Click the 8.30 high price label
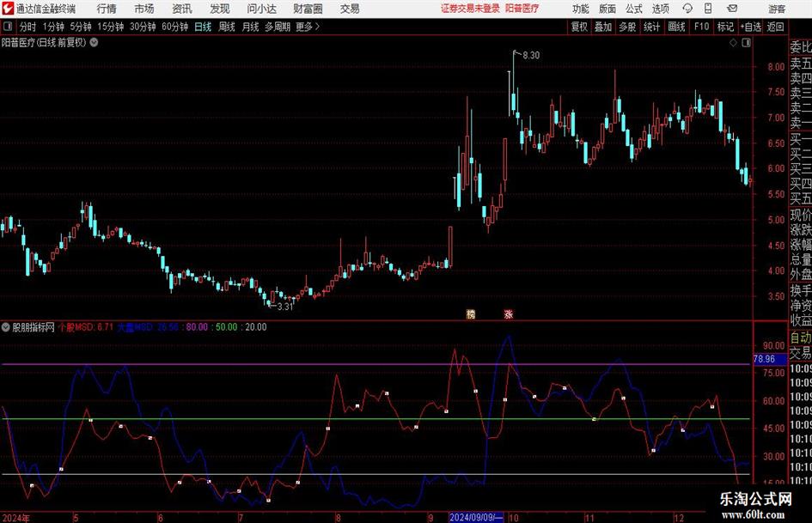812x523 pixels. tap(531, 56)
